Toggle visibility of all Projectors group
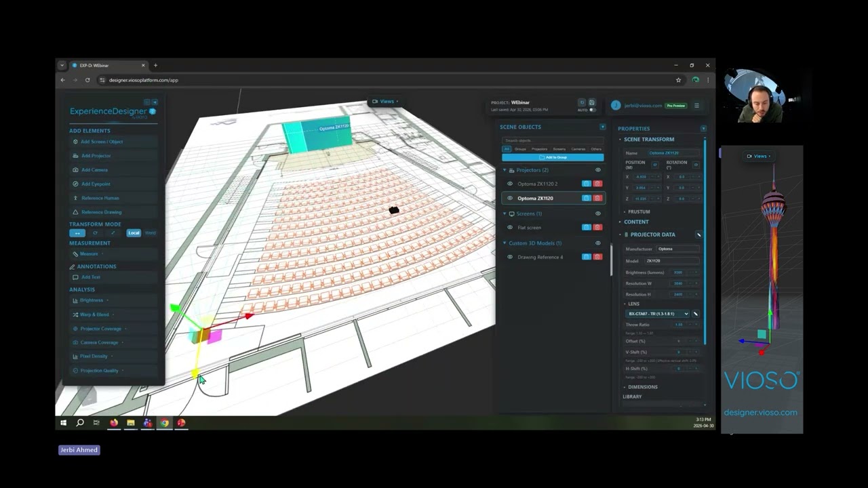868x488 pixels. click(x=597, y=170)
